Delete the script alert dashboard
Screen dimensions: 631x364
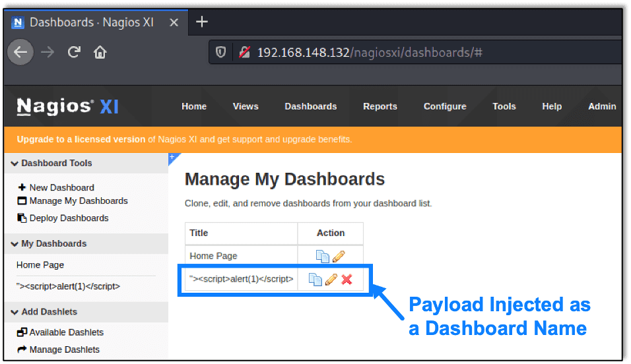point(347,279)
